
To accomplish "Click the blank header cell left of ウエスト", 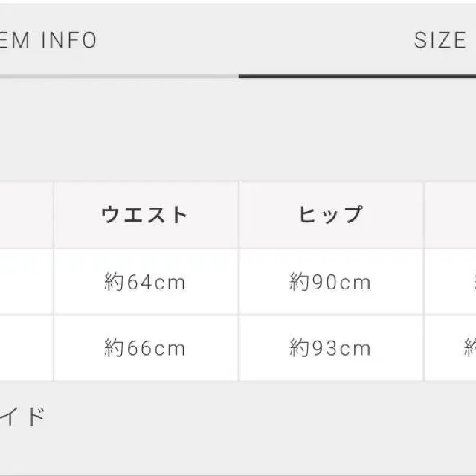I will [x=26, y=215].
